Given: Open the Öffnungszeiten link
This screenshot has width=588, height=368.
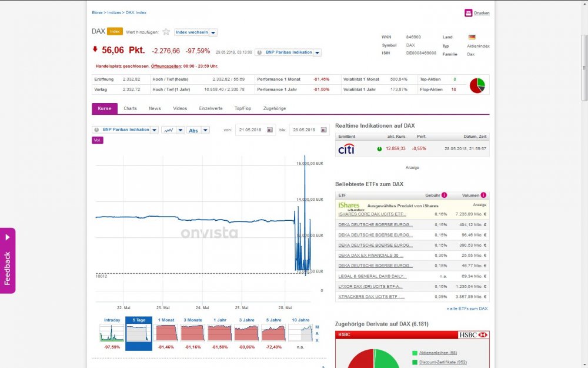Looking at the screenshot, I should tap(166, 66).
